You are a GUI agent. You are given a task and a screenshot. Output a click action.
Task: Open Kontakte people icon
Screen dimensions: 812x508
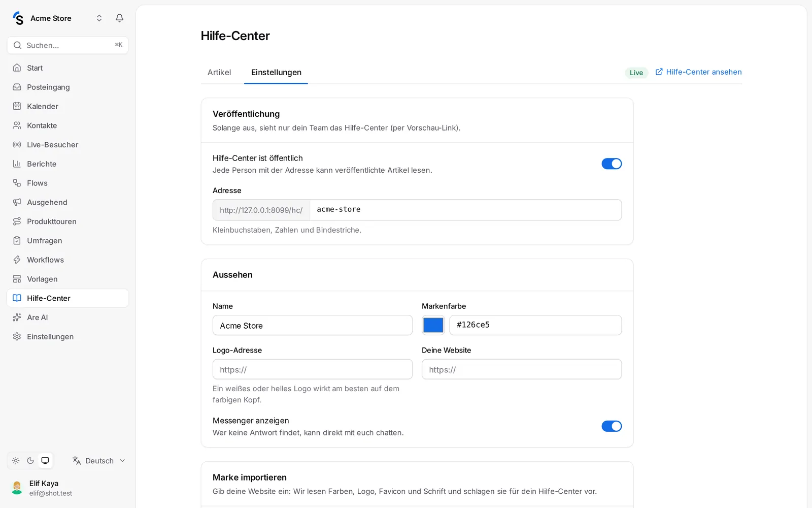coord(17,125)
